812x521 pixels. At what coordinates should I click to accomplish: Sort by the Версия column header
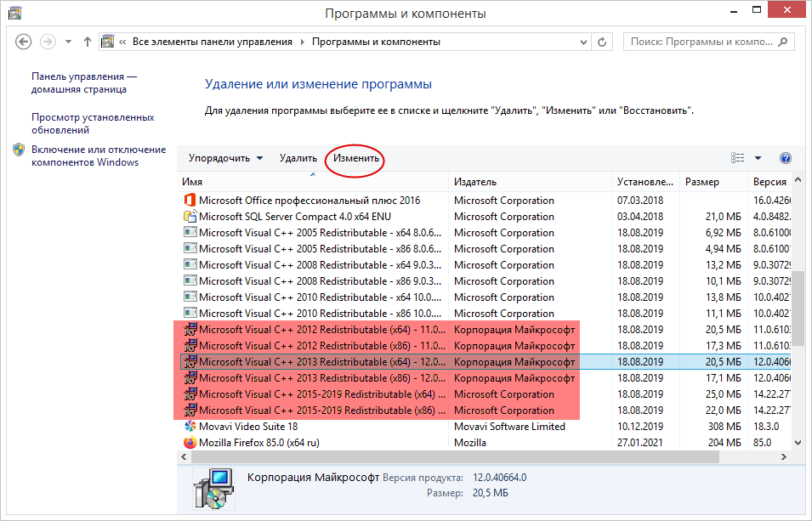769,182
